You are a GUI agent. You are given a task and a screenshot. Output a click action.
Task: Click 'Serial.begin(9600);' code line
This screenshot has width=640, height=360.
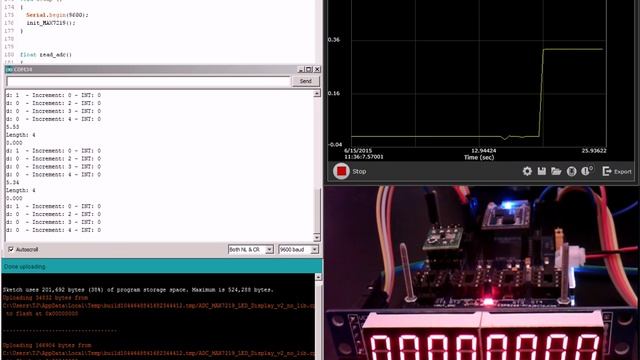[x=57, y=15]
